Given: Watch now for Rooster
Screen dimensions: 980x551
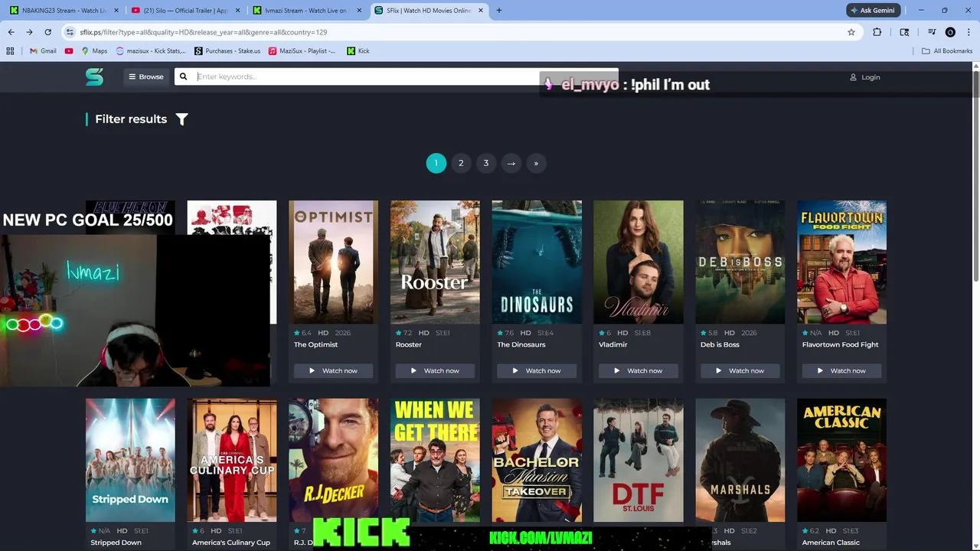Looking at the screenshot, I should (435, 370).
